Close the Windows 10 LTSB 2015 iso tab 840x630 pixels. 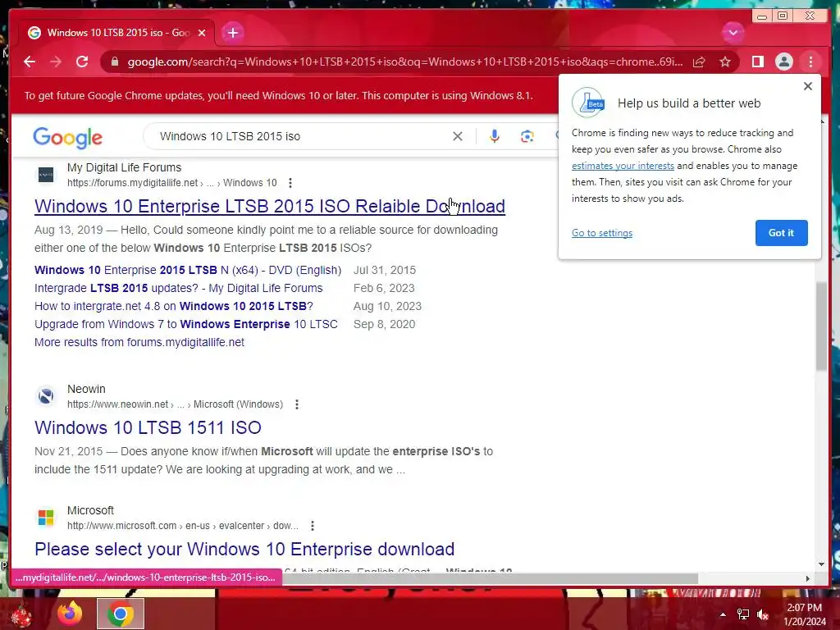(x=202, y=33)
